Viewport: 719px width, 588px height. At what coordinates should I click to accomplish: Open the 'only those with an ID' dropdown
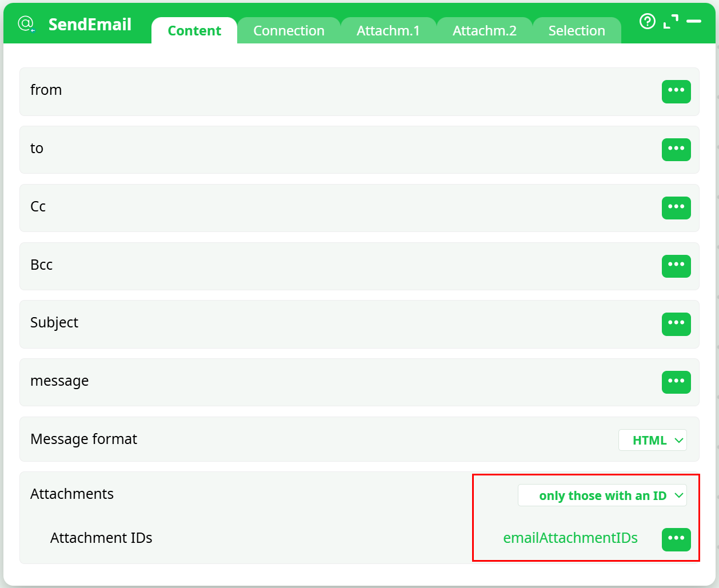602,495
